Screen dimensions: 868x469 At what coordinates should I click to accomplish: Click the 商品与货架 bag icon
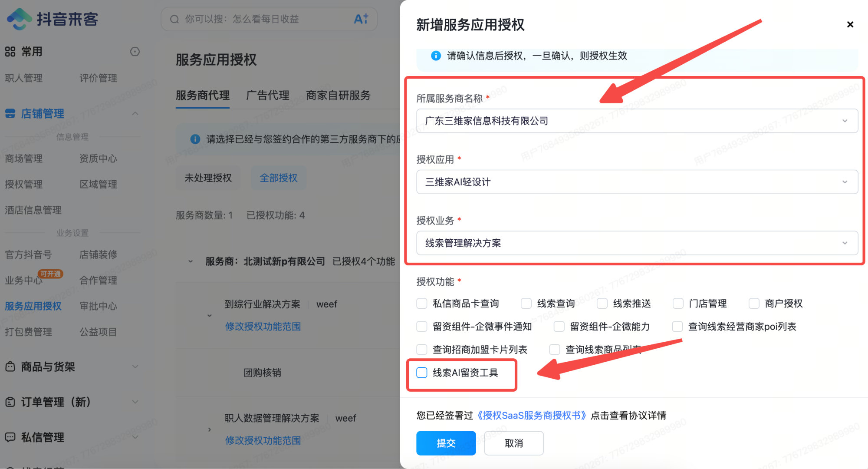10,367
